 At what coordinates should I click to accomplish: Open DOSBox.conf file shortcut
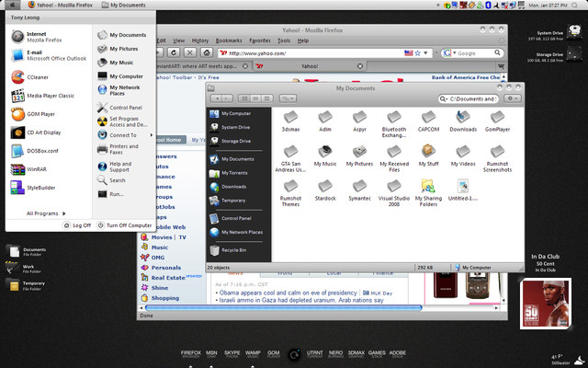click(x=35, y=151)
